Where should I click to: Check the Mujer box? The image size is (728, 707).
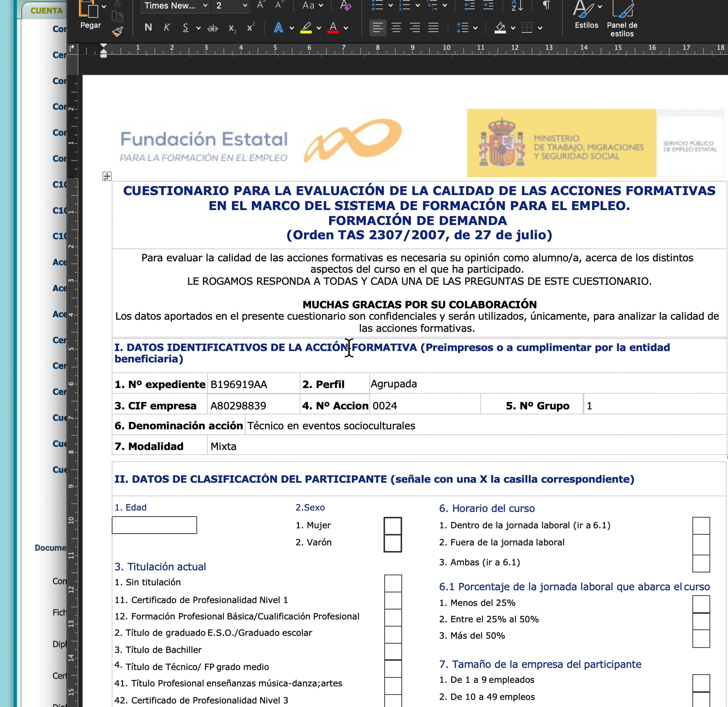point(393,526)
